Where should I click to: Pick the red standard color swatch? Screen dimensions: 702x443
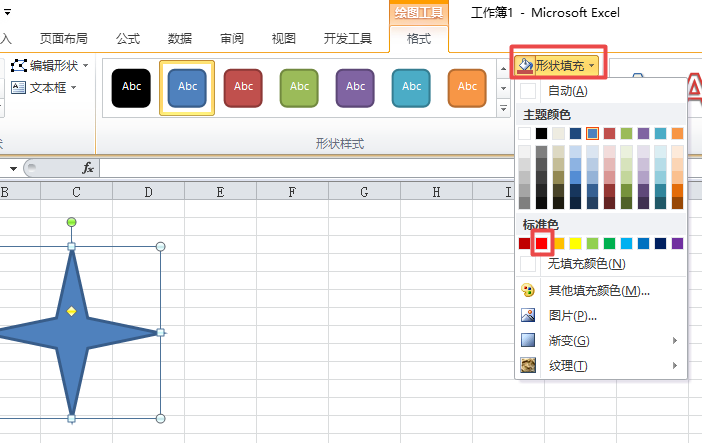click(x=542, y=243)
